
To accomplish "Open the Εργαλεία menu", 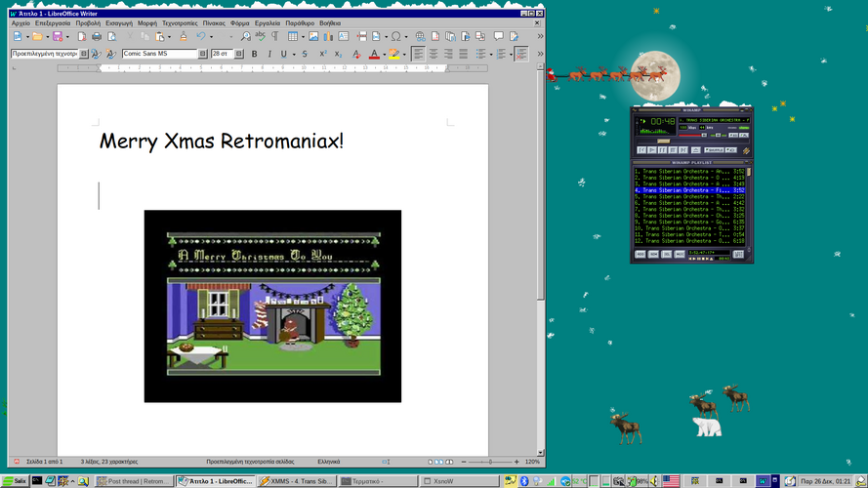I will point(268,22).
